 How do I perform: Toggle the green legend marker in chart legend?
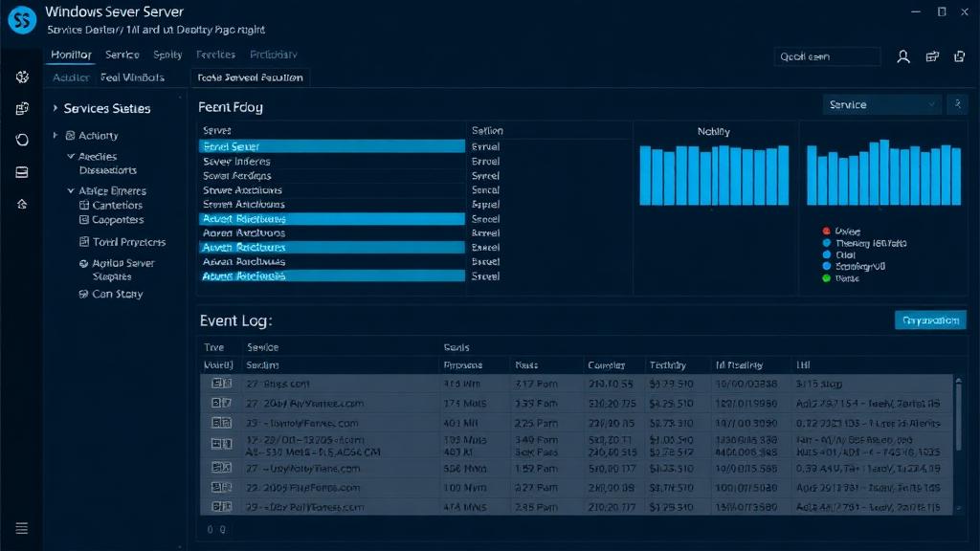point(827,278)
